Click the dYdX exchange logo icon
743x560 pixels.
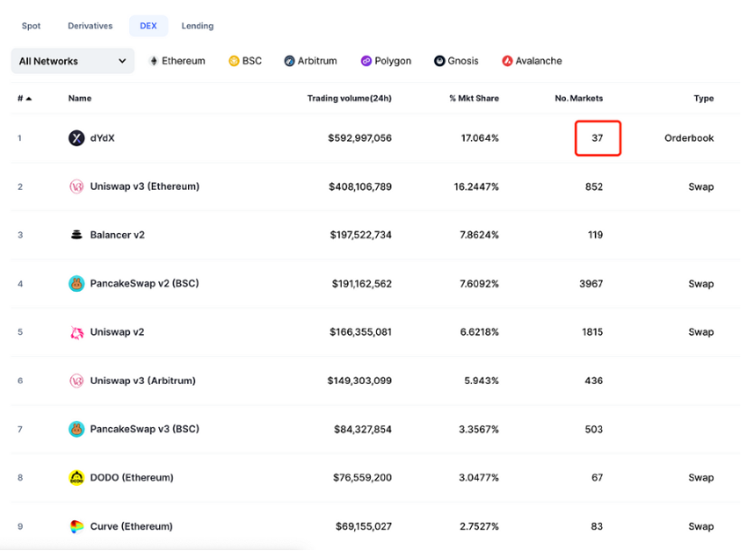coord(76,138)
